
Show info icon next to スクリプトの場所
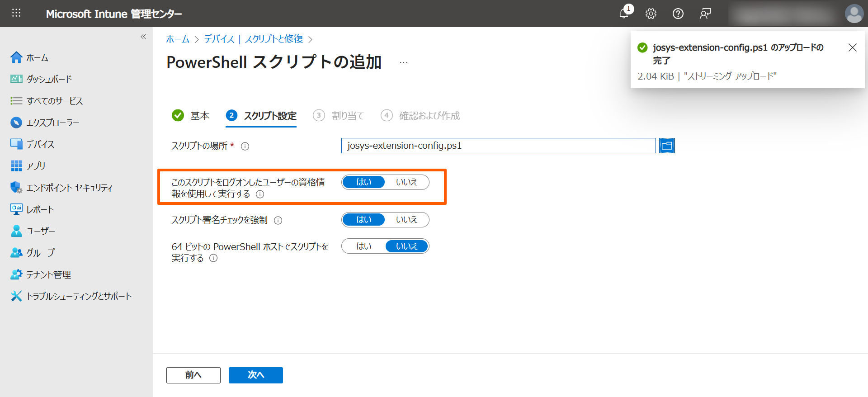(x=245, y=146)
